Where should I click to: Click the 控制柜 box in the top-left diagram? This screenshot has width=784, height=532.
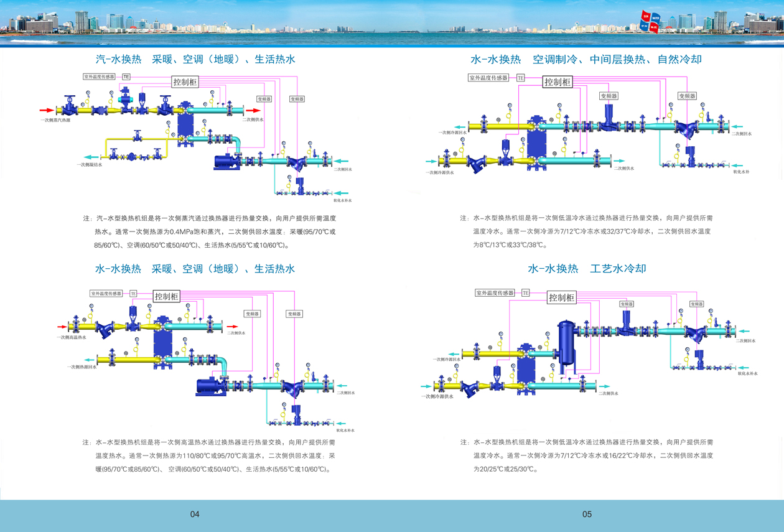pyautogui.click(x=185, y=82)
